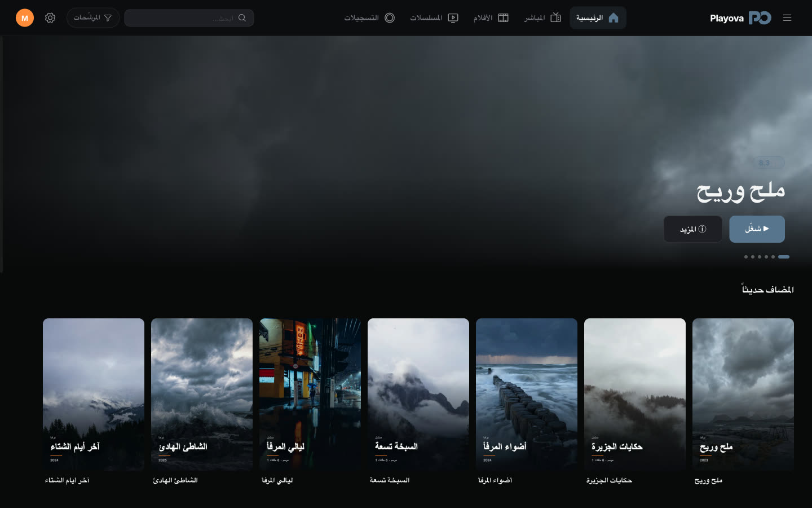The height and width of the screenshot is (508, 812).
Task: Click the المزيد more info button
Action: 693,229
